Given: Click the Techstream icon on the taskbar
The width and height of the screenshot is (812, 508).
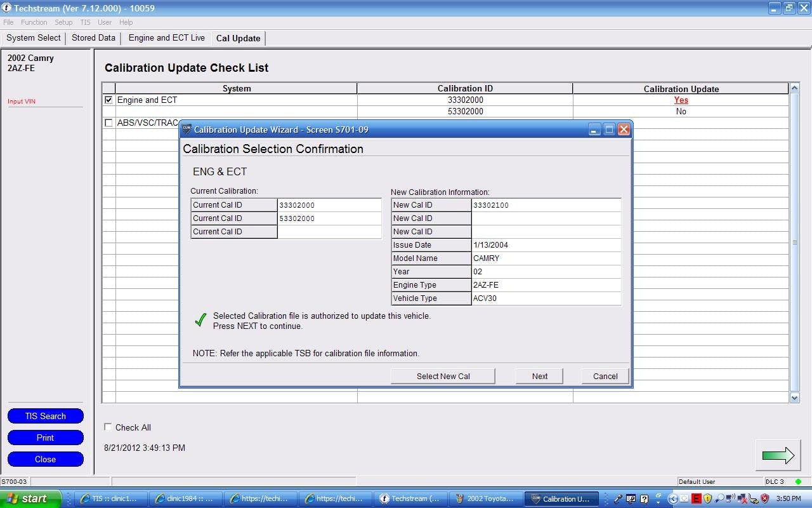Looking at the screenshot, I should pyautogui.click(x=409, y=498).
